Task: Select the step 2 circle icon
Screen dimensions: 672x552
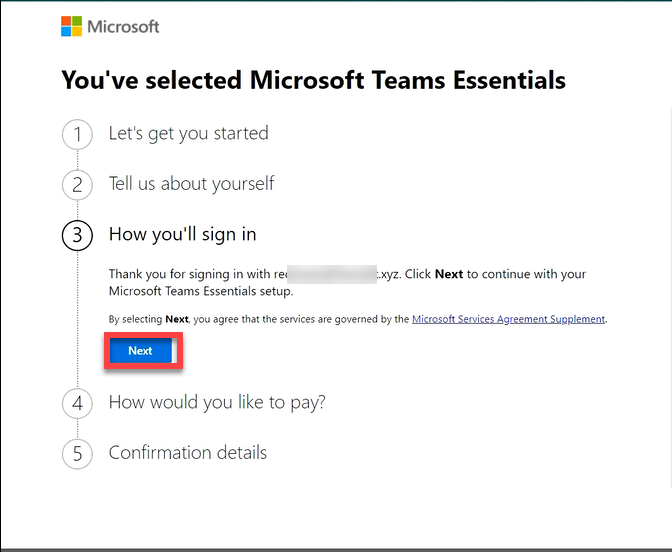Action: [77, 185]
